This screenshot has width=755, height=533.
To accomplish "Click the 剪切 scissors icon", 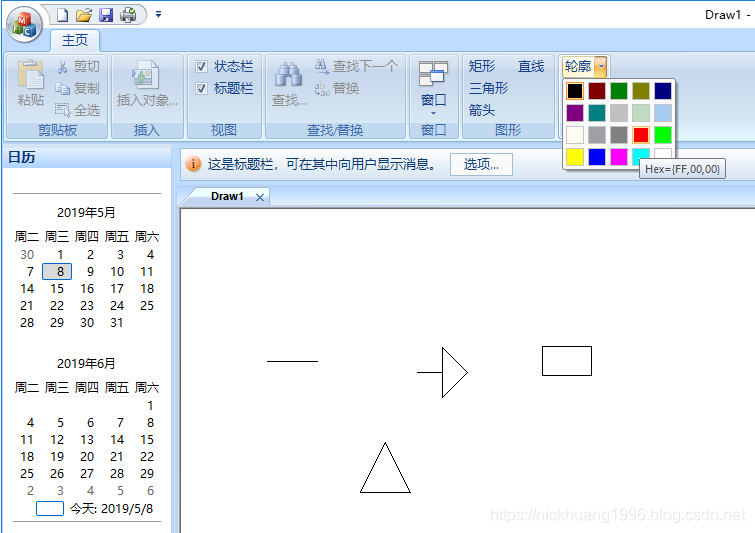I will click(x=63, y=66).
